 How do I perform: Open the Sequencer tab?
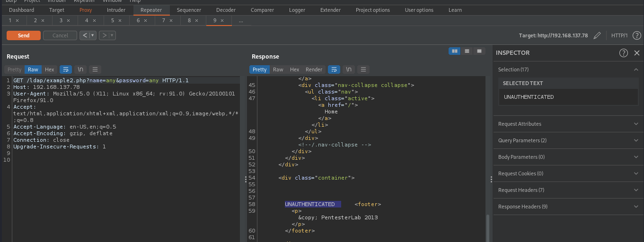pos(189,10)
